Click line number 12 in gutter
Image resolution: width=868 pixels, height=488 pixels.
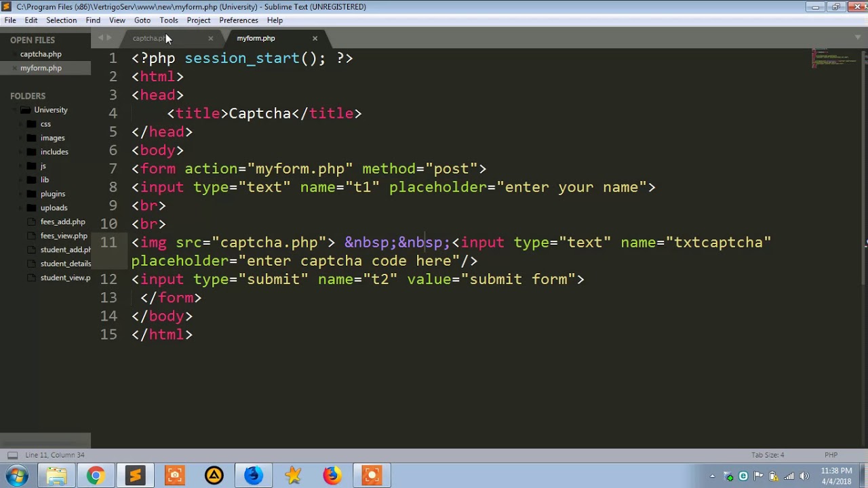108,279
